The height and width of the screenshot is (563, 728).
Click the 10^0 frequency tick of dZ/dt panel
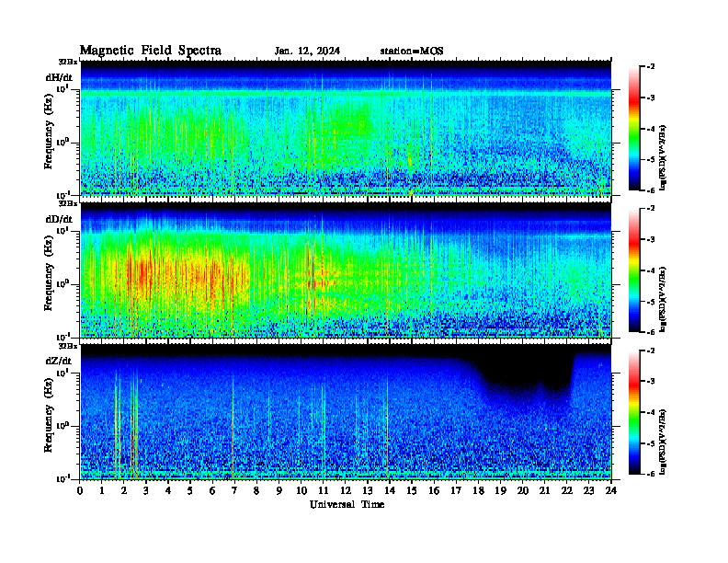coord(63,425)
